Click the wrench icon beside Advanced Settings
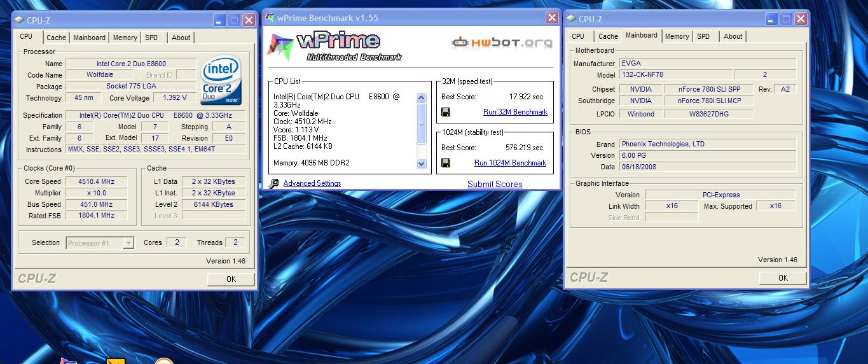 (273, 183)
